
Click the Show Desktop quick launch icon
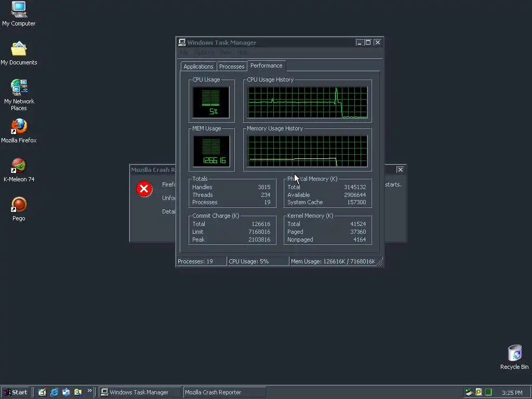(43, 392)
